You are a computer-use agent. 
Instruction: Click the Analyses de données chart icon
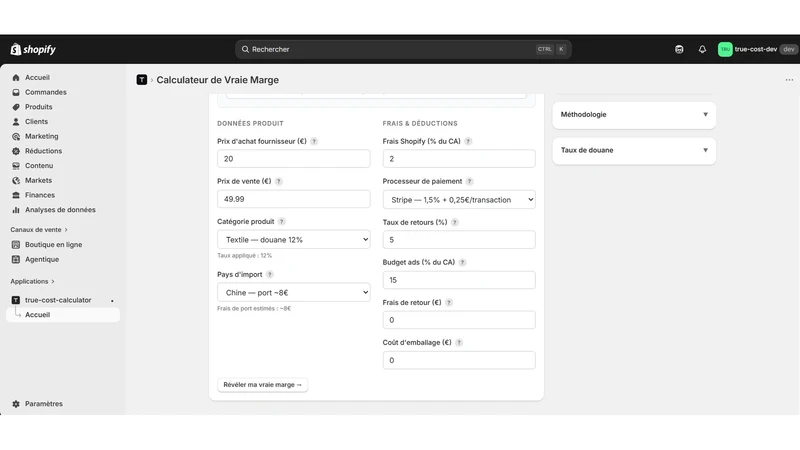[x=16, y=210]
